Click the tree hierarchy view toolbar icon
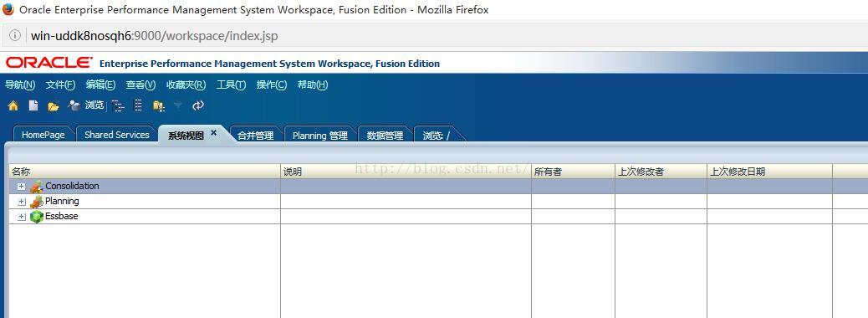868x318 pixels. (x=117, y=105)
